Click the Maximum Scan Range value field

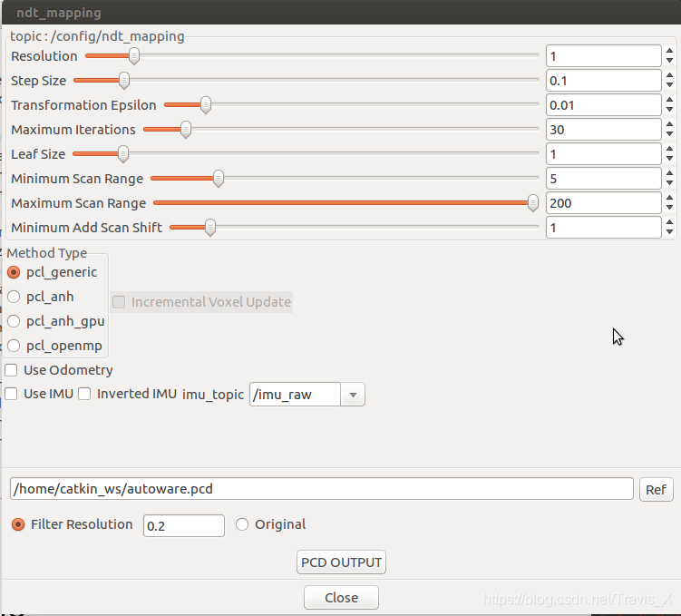coord(604,203)
